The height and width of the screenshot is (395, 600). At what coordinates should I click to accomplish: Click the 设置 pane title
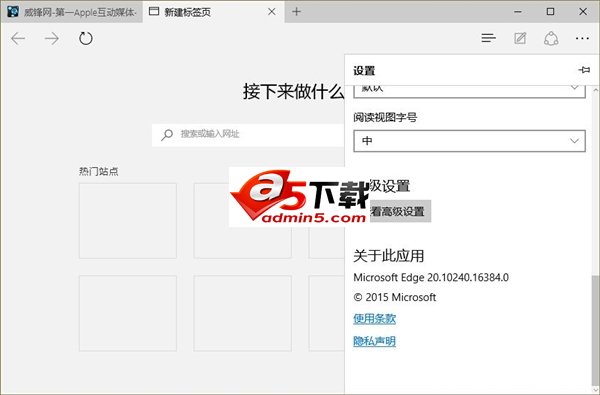pyautogui.click(x=364, y=71)
